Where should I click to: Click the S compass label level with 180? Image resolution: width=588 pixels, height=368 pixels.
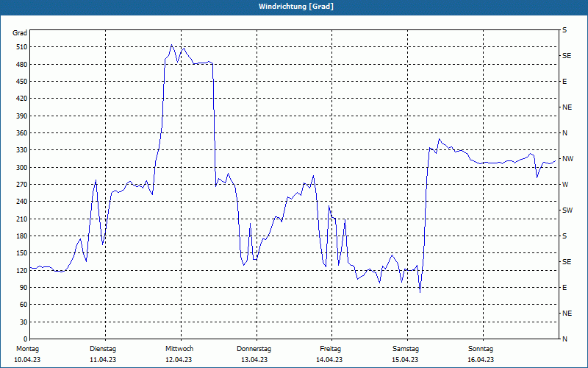564,236
